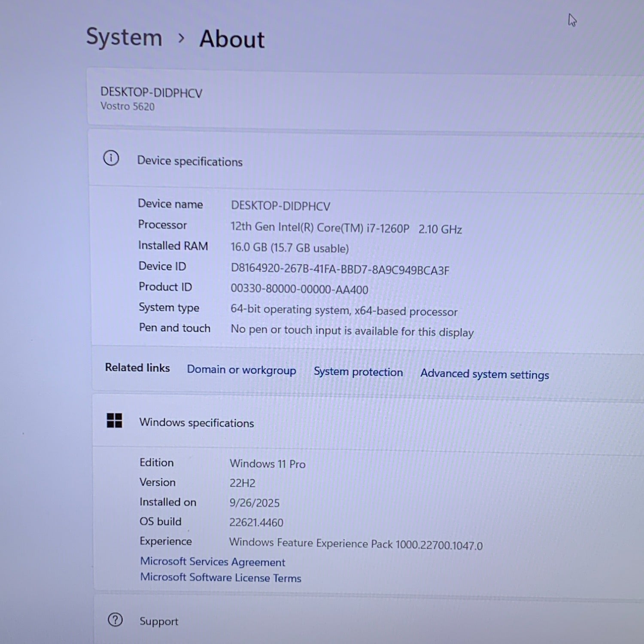Collapse the Windows specifications header text
The image size is (644, 644).
coord(197,423)
